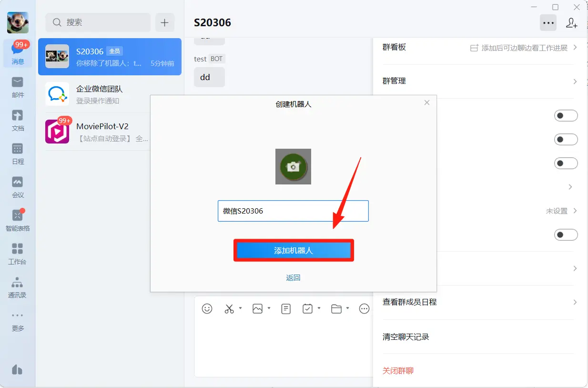Open the screenshot tool dropdown arrow

coord(240,308)
